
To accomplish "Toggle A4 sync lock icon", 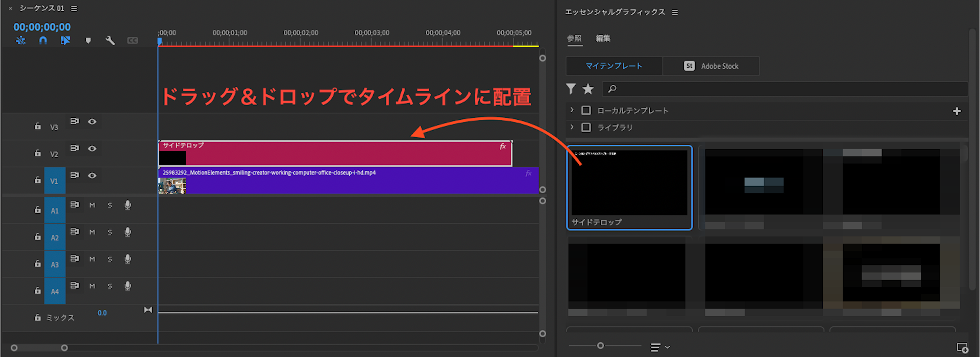I will (x=75, y=286).
